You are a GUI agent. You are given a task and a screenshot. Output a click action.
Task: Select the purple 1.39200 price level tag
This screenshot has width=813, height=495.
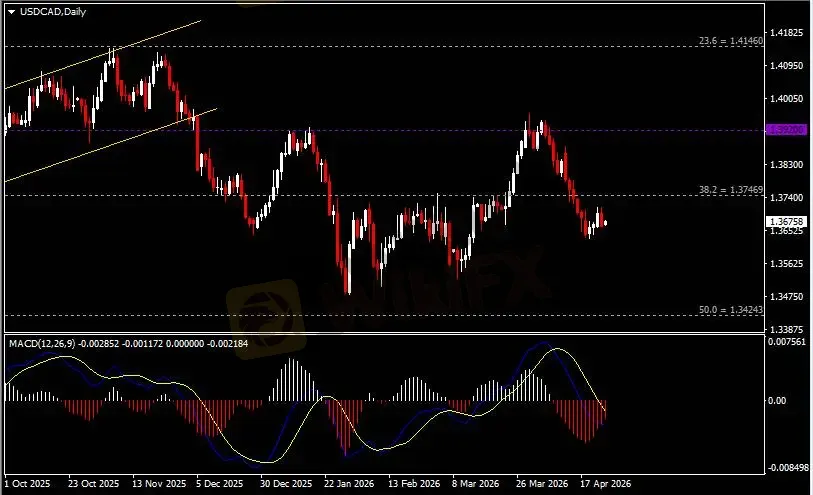tap(787, 130)
